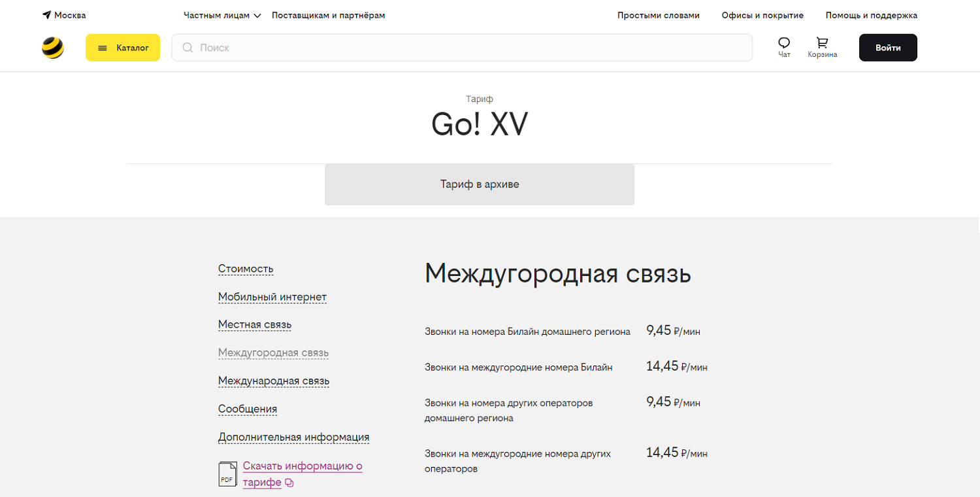980x497 pixels.
Task: Jump to Сообщения section
Action: click(x=248, y=409)
